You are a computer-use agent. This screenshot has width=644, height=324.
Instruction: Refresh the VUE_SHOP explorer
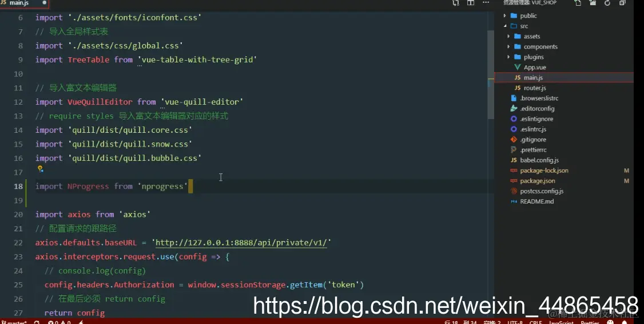pos(607,3)
